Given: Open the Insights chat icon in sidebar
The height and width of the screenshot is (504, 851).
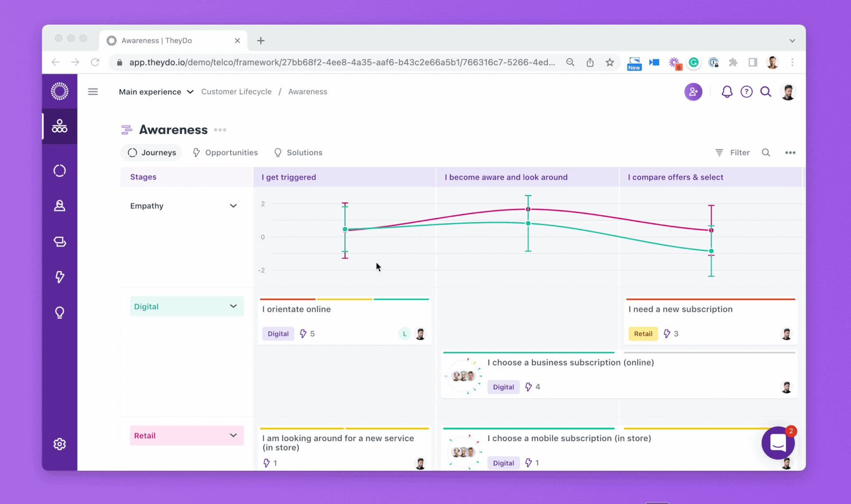Looking at the screenshot, I should 59,241.
